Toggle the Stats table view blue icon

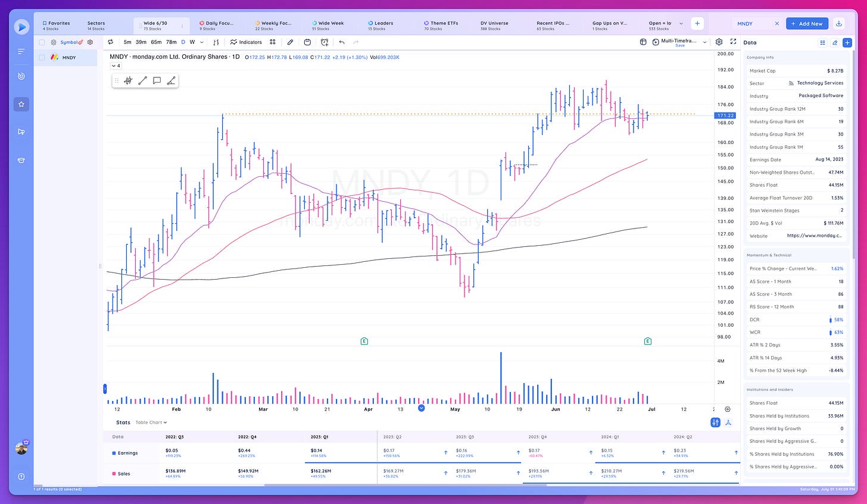(x=715, y=422)
